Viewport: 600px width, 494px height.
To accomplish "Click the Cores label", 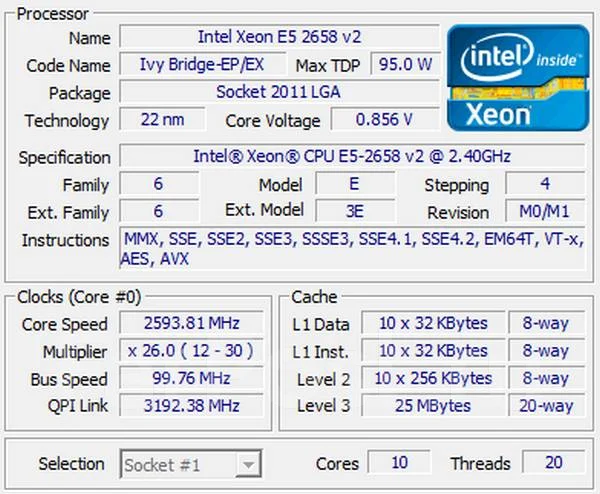I will [337, 464].
